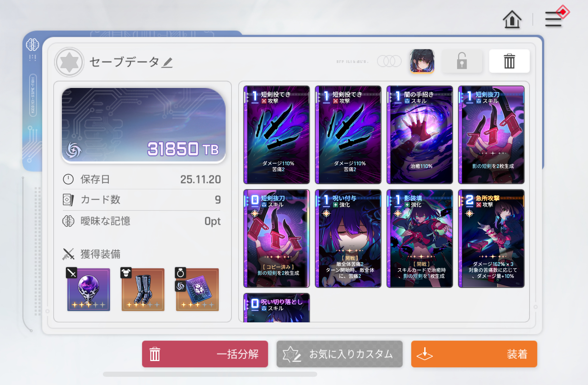Open the 急所攻撃 card
This screenshot has height=385, width=588.
(x=491, y=239)
